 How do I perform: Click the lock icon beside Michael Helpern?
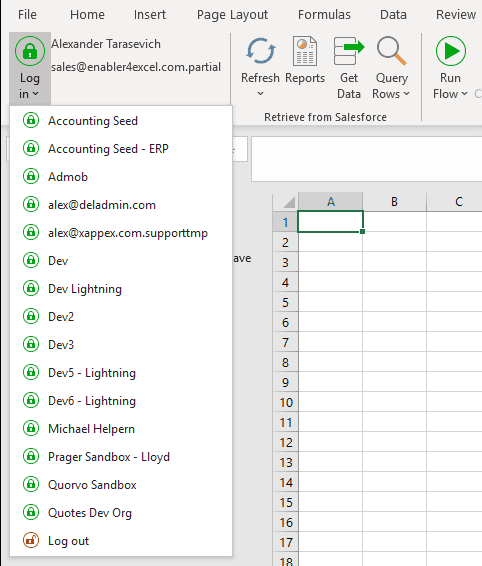[x=31, y=428]
